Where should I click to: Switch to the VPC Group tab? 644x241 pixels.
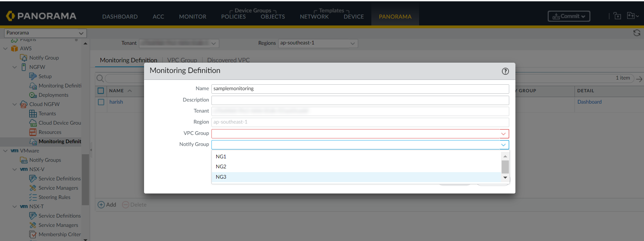pos(182,60)
